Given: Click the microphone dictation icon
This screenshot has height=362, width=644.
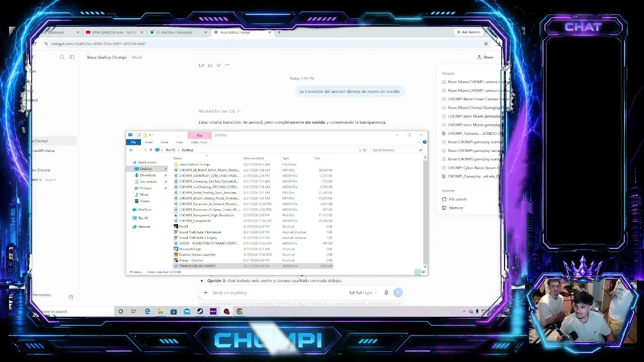Looking at the screenshot, I should click(386, 293).
